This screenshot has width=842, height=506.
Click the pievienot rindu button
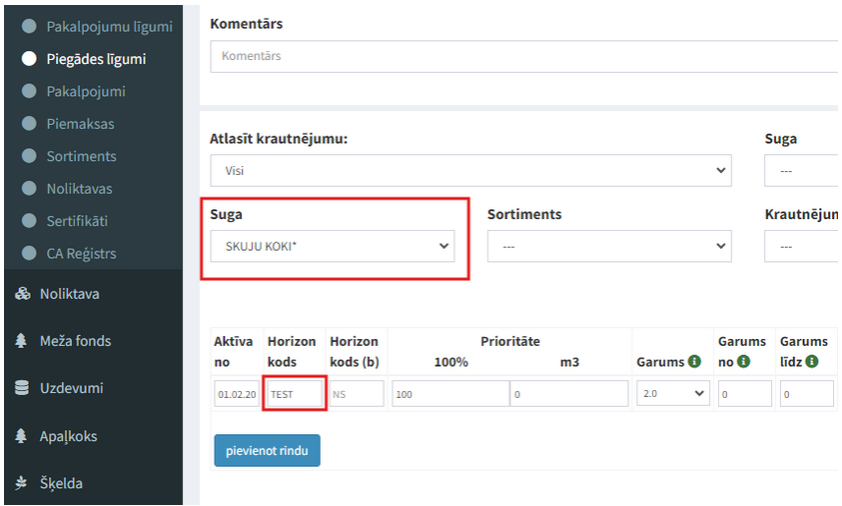pos(267,450)
